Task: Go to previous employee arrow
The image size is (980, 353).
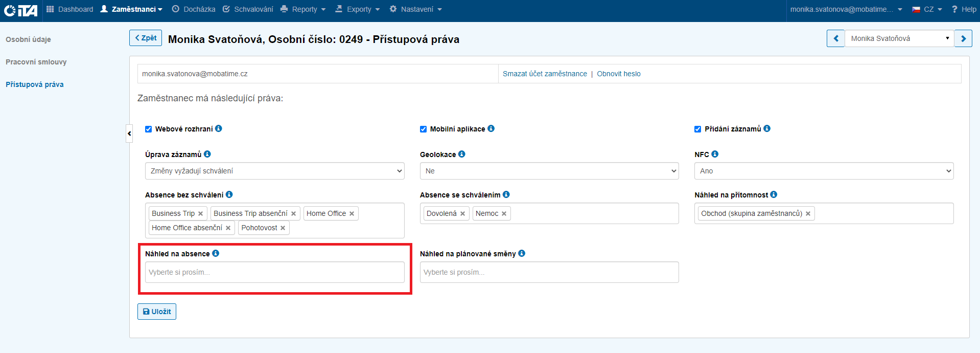Action: pos(836,38)
